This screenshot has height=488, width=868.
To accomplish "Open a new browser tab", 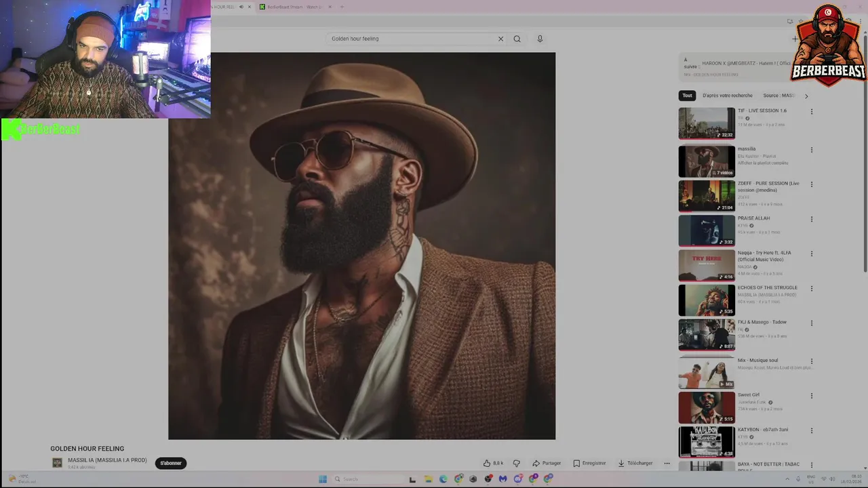I will 342,7.
